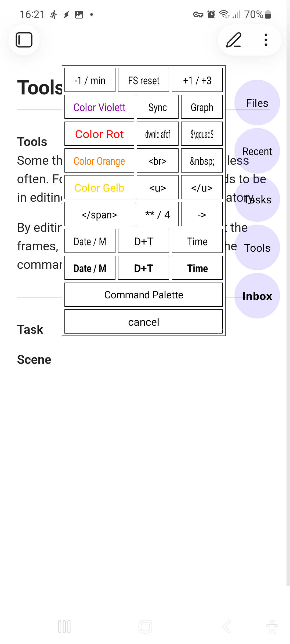290x644 pixels.
Task: Tap the Scene heading
Action: point(34,360)
